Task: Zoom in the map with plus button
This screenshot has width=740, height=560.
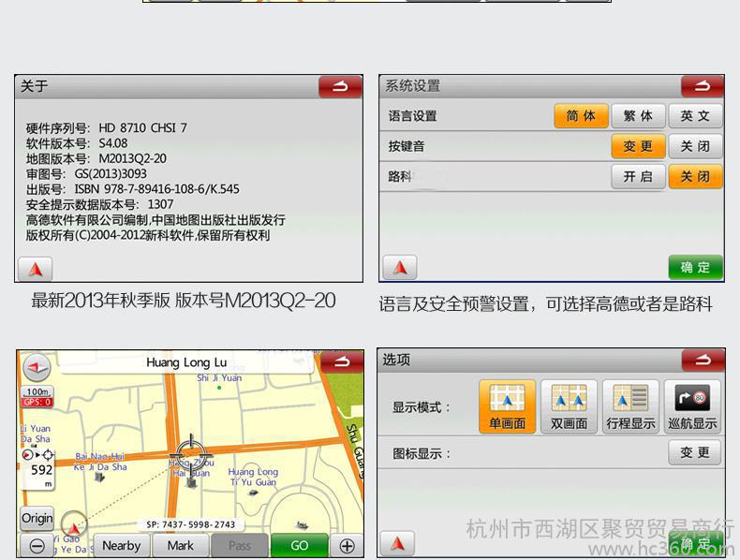Action: 347,546
